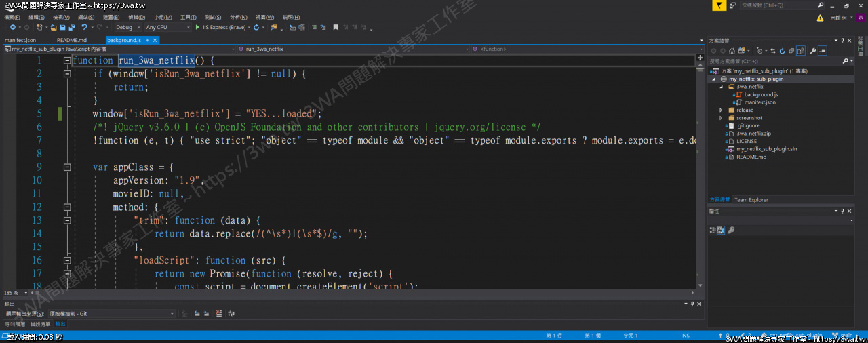Toggle the pin on the background.js tab
Screen dimensions: 868x343
point(147,41)
